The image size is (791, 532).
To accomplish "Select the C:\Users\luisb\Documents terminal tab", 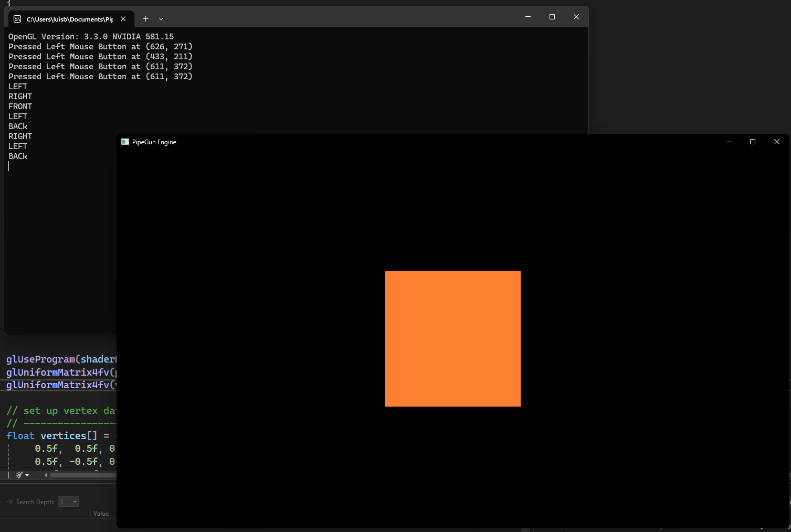I will [69, 19].
